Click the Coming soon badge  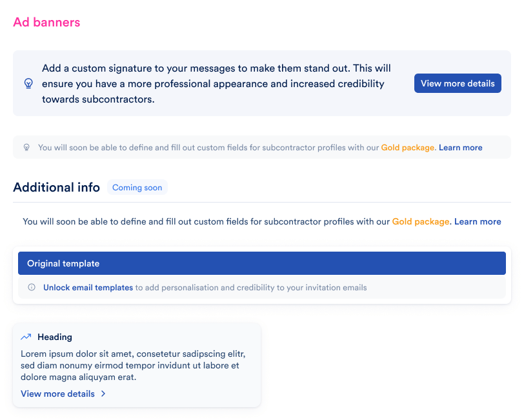137,188
